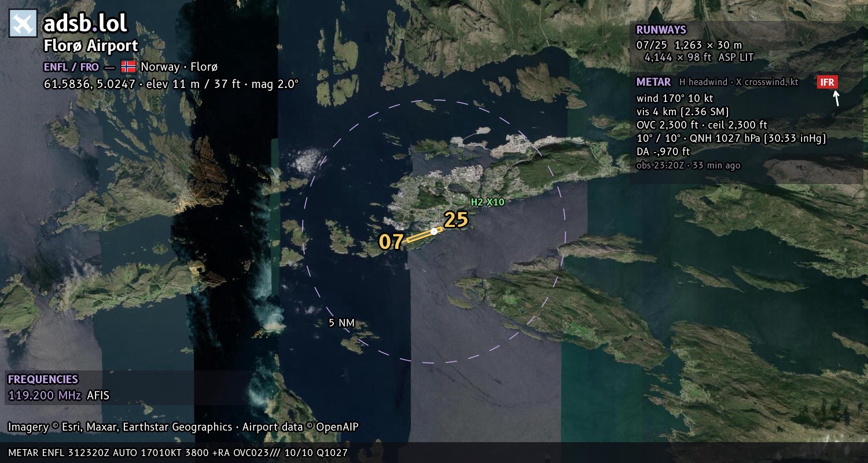This screenshot has height=463, width=868.
Task: Click the METAR section header
Action: click(x=653, y=82)
